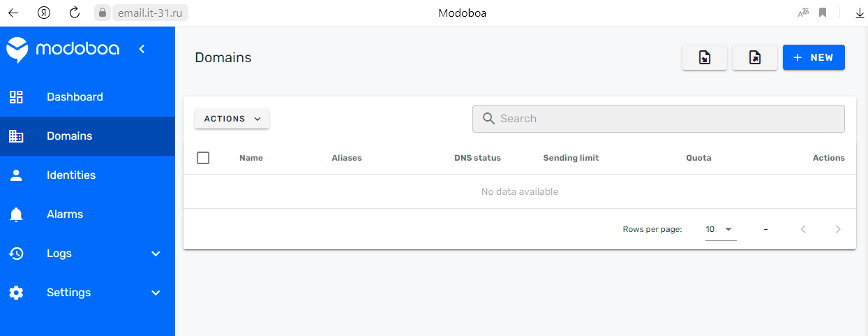Image resolution: width=868 pixels, height=336 pixels.
Task: Collapse the sidebar with the chevron
Action: pyautogui.click(x=142, y=49)
